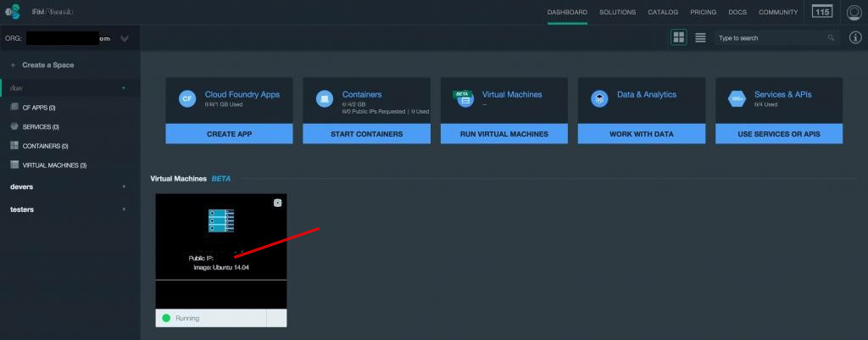The width and height of the screenshot is (868, 340).
Task: Click the Virtual Machines BETA tile icon
Action: coord(464,98)
